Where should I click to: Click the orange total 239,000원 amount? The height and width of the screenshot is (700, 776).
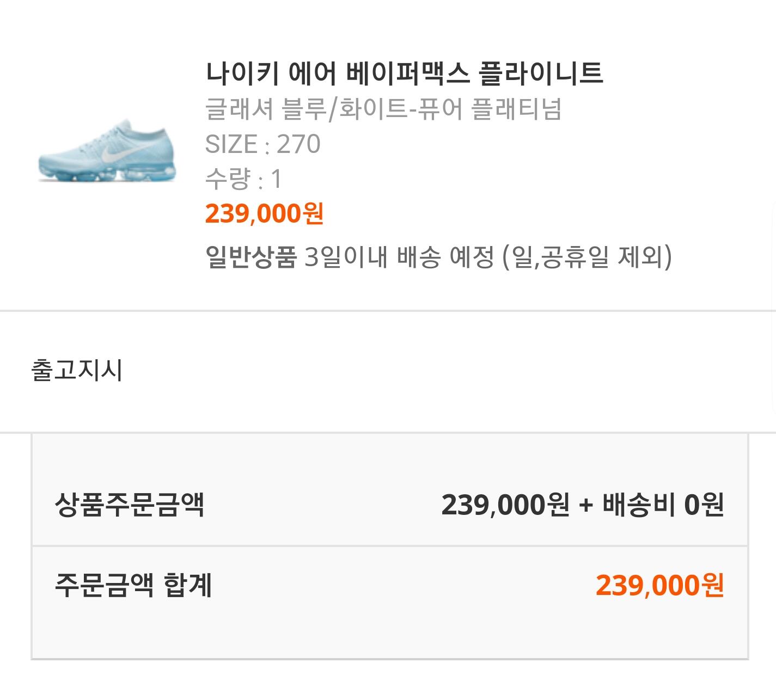pyautogui.click(x=659, y=585)
